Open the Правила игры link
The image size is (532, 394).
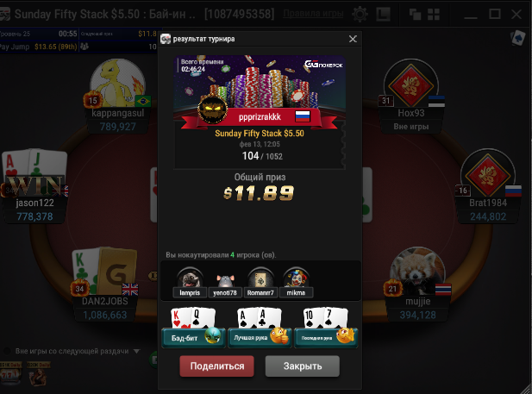313,14
